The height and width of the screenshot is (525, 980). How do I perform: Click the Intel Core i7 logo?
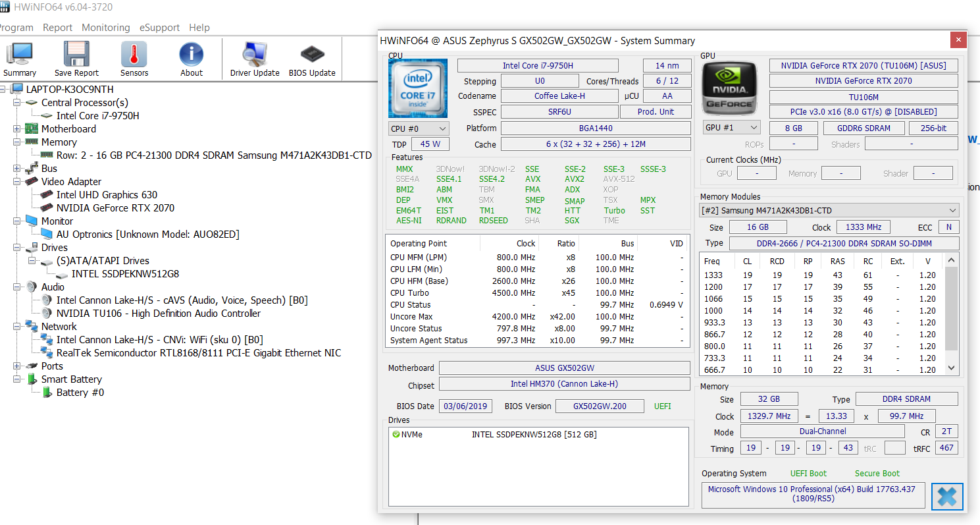tap(418, 88)
